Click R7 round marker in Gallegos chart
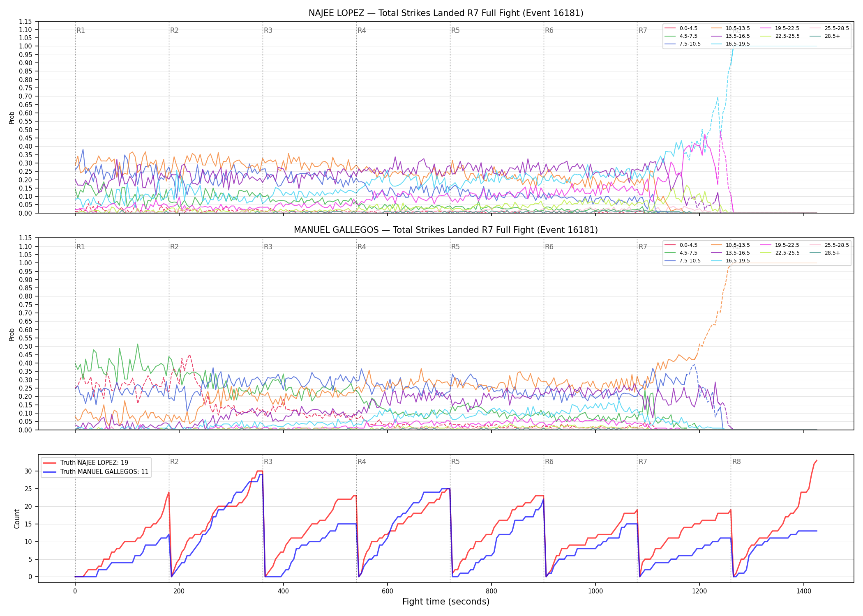This screenshot has height=616, width=863. tap(643, 247)
